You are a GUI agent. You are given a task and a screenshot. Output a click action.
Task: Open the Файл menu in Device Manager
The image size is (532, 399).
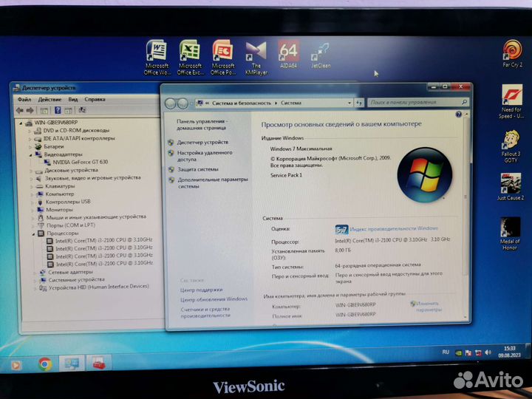click(x=24, y=99)
